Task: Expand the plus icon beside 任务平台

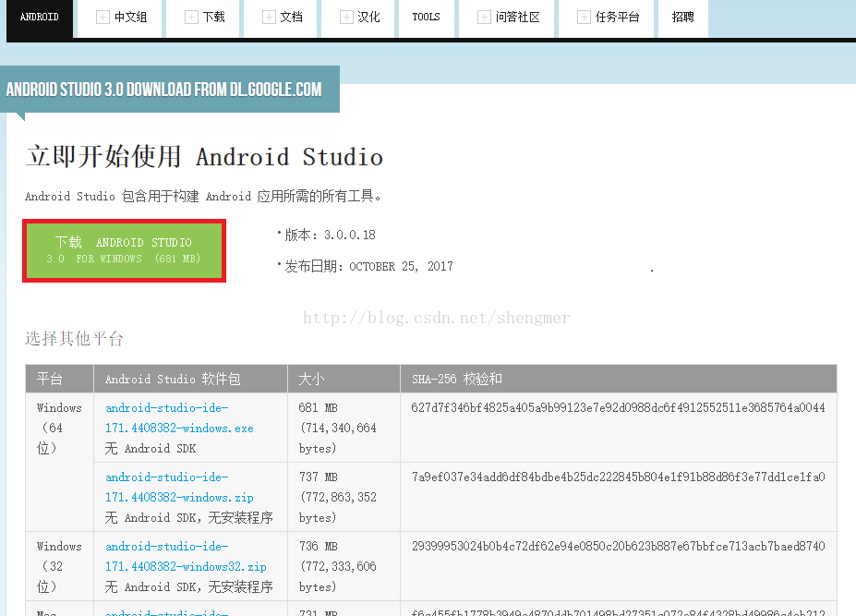Action: (x=584, y=18)
